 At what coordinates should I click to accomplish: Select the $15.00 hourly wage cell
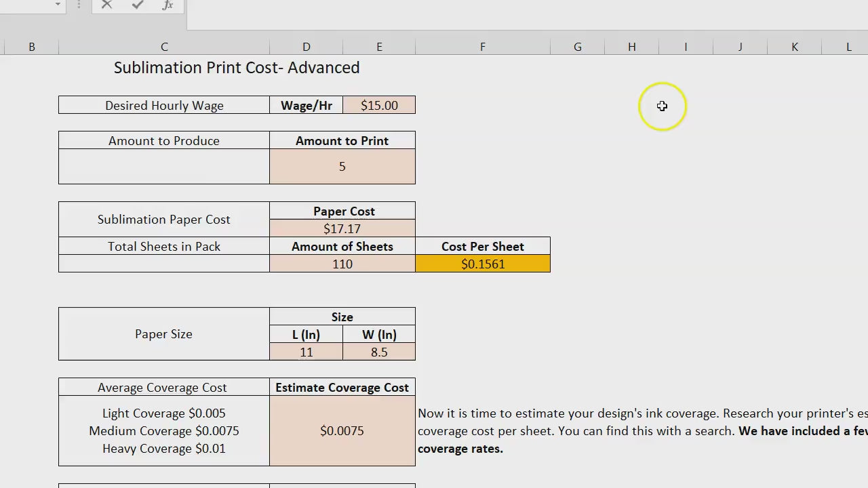pos(379,105)
